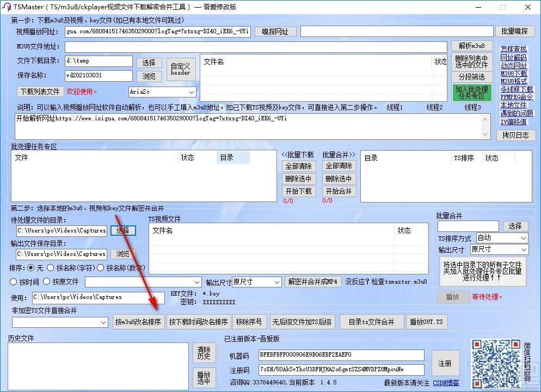
Task: Click the 分段筛选 button
Action: (x=471, y=77)
